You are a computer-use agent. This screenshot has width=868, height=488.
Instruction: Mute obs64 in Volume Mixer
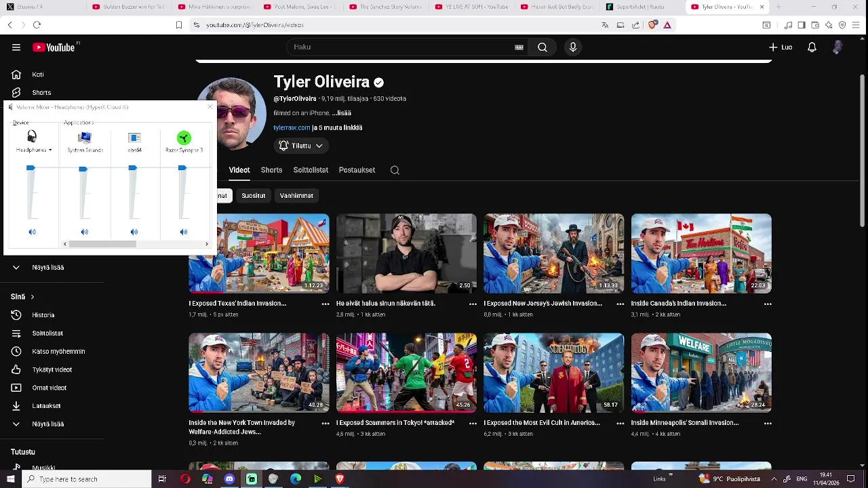(134, 232)
